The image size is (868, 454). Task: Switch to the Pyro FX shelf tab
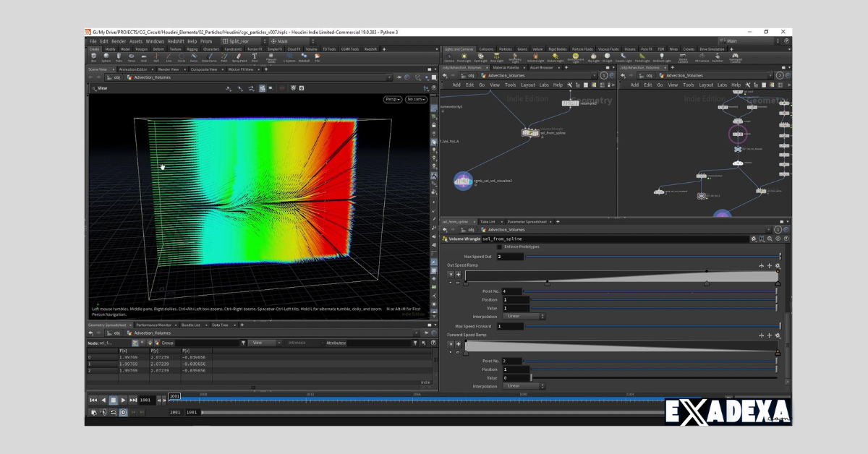[x=645, y=49]
